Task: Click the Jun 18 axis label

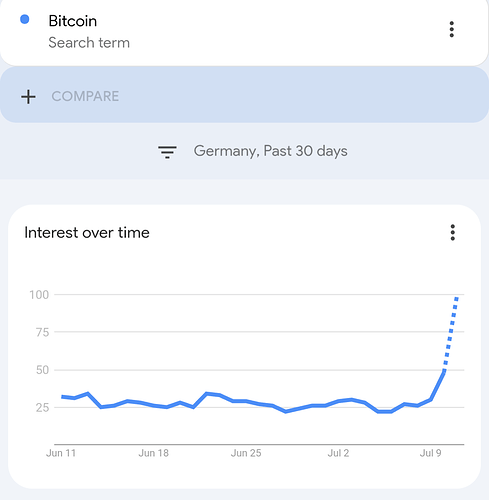Action: pyautogui.click(x=154, y=453)
